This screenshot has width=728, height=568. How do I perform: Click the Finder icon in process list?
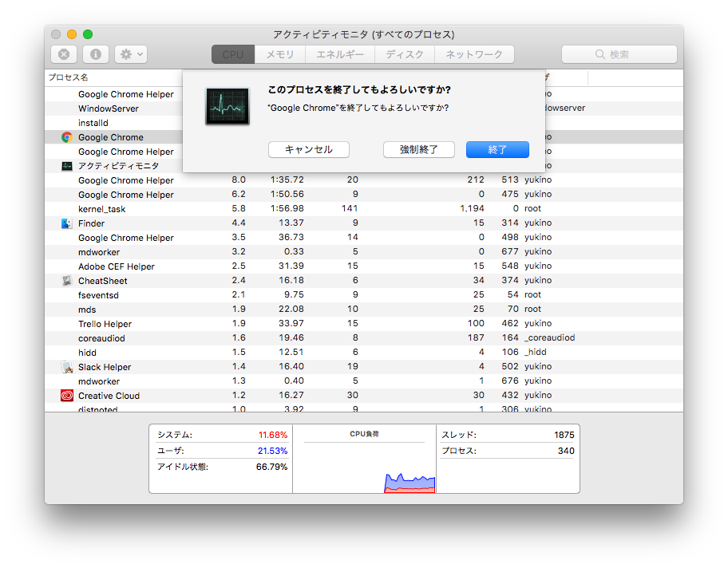(x=67, y=223)
